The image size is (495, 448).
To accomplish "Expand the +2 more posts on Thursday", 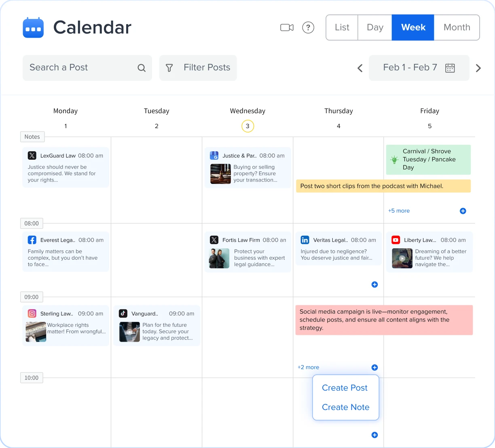I will (x=308, y=367).
